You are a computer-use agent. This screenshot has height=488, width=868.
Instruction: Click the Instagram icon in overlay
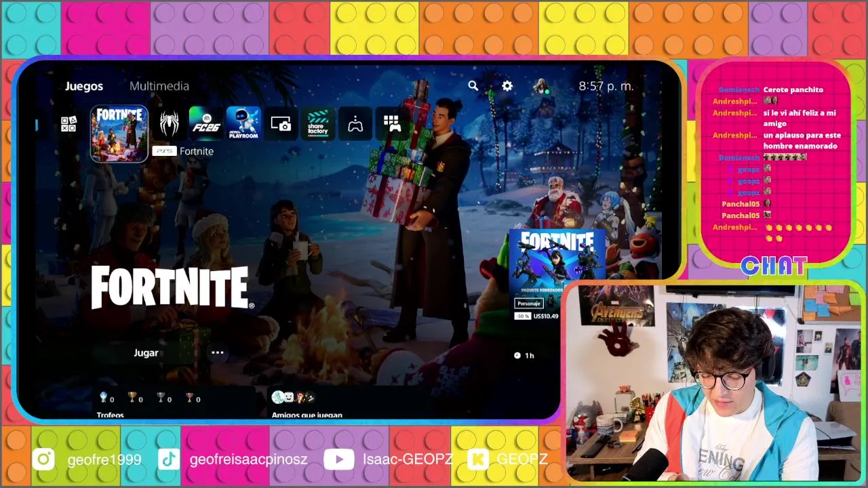click(43, 460)
